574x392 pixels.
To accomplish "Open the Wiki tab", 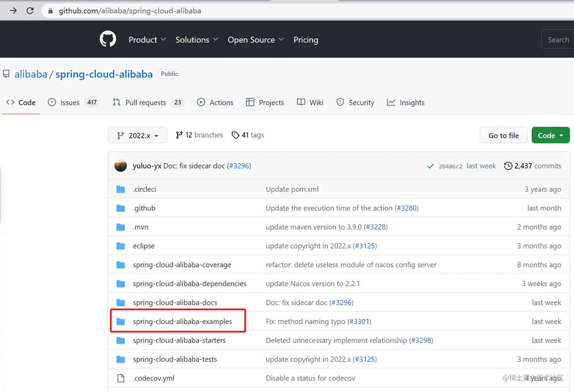I will point(310,102).
